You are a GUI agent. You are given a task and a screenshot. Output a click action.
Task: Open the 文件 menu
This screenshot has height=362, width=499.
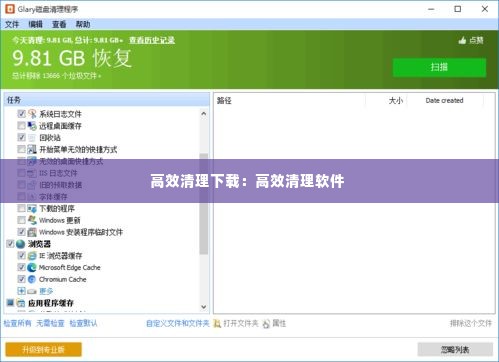12,24
